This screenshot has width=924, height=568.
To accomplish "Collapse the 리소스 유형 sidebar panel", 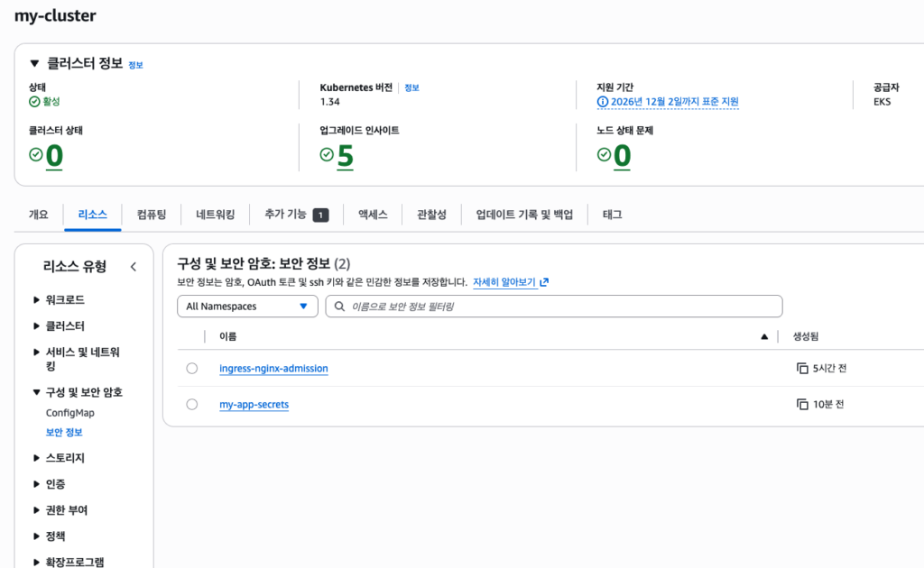I will coord(134,267).
